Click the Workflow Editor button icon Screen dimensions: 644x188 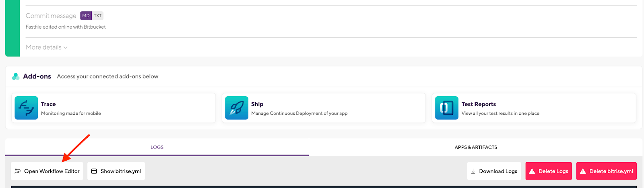(18, 171)
